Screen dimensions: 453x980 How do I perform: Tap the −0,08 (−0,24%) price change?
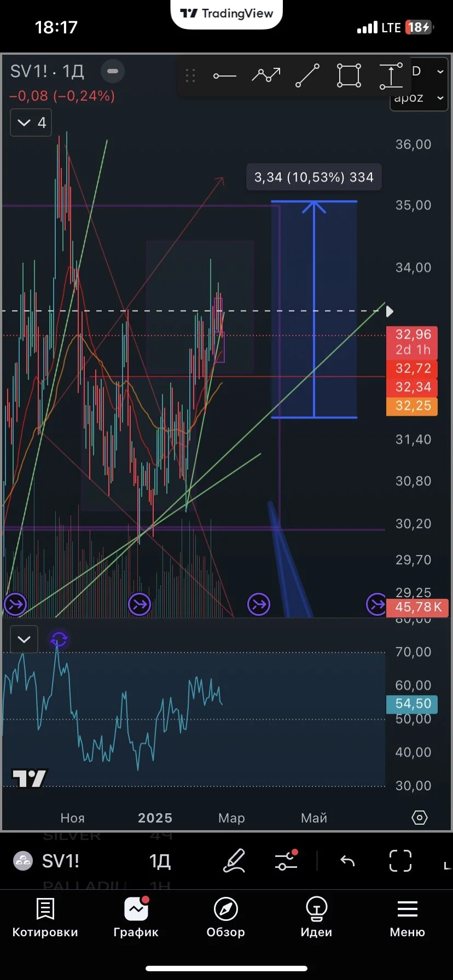click(62, 96)
